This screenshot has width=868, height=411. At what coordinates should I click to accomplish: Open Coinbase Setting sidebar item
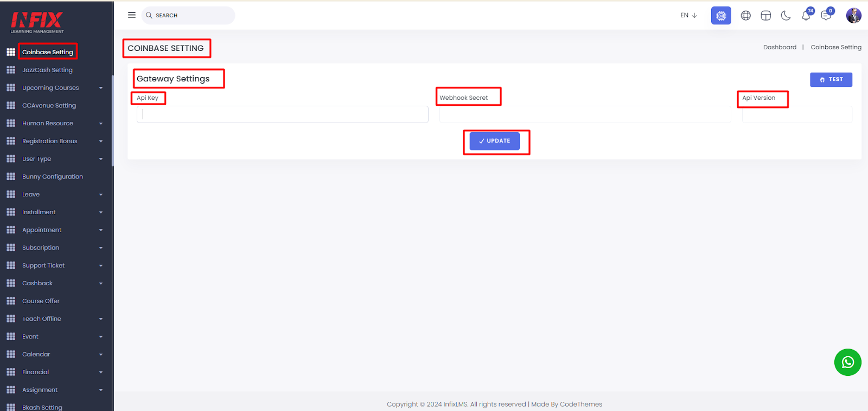pyautogui.click(x=48, y=52)
